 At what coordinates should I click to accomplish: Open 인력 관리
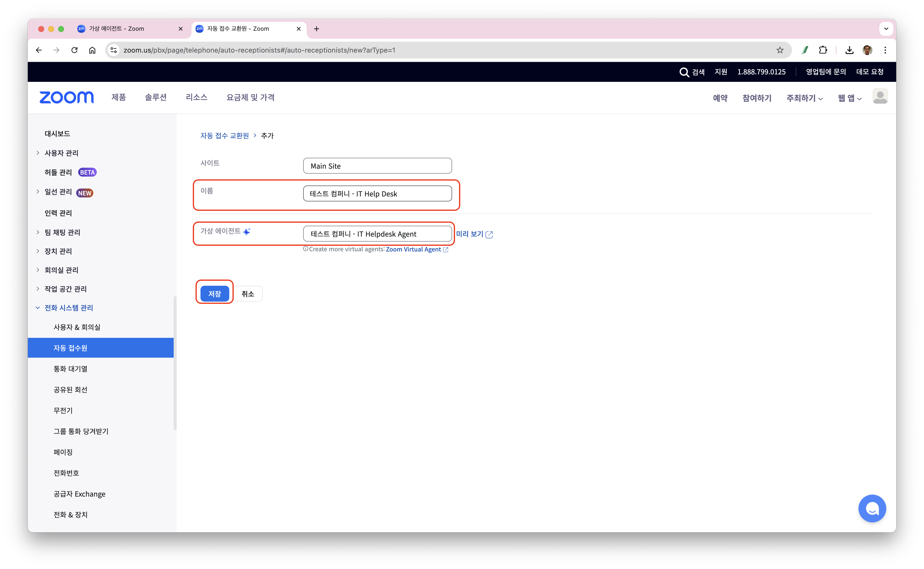click(58, 213)
